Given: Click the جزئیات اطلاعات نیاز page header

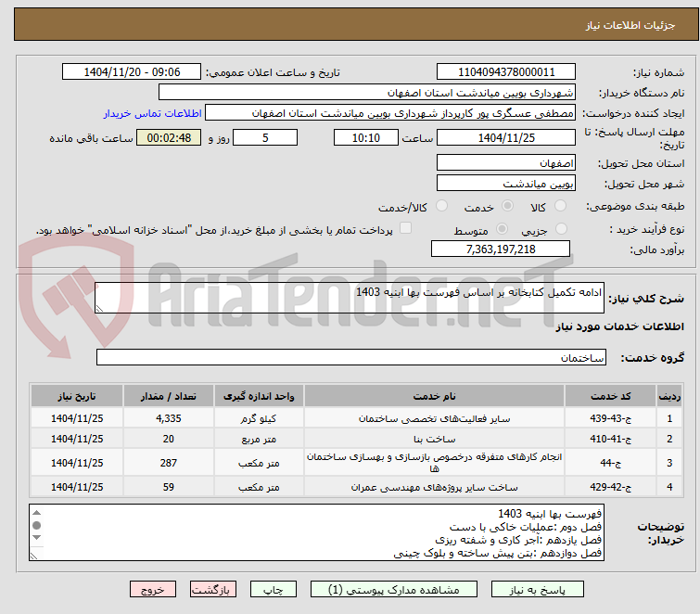Looking at the screenshot, I should 630,25.
